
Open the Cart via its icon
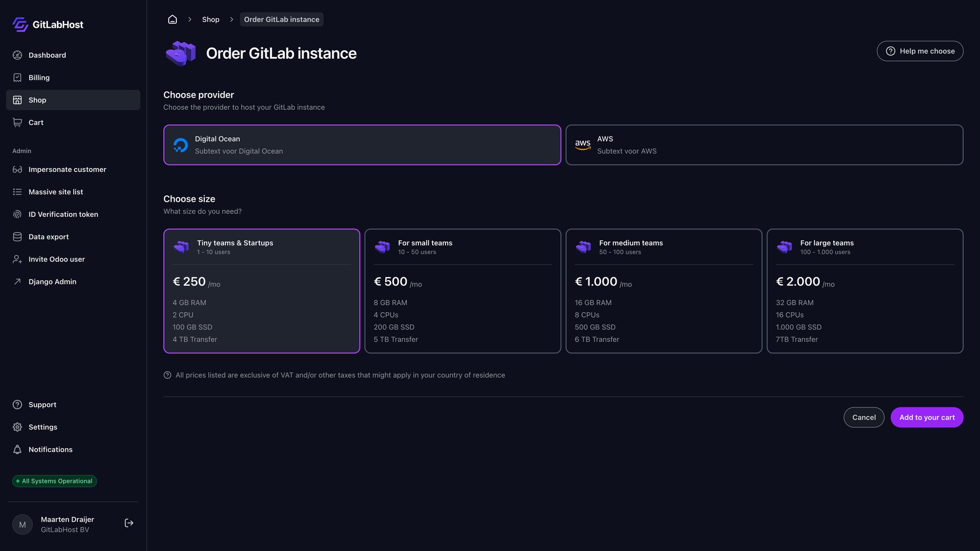[17, 122]
